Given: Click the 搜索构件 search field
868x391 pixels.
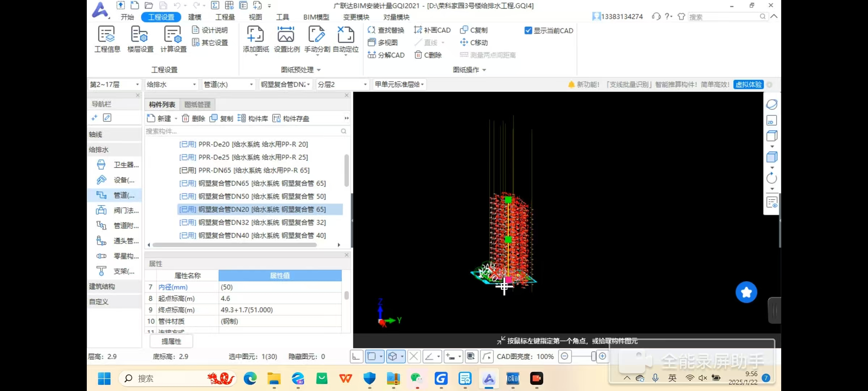Looking at the screenshot, I should pos(247,131).
